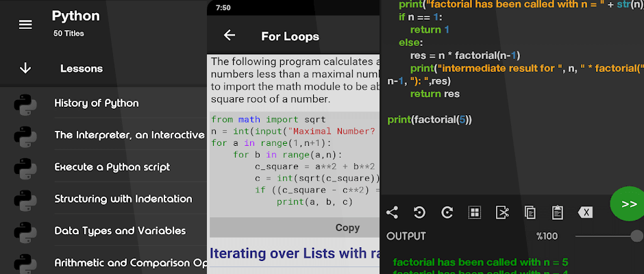The width and height of the screenshot is (644, 274).
Task: Select the 'return res' code line
Action: (x=435, y=94)
